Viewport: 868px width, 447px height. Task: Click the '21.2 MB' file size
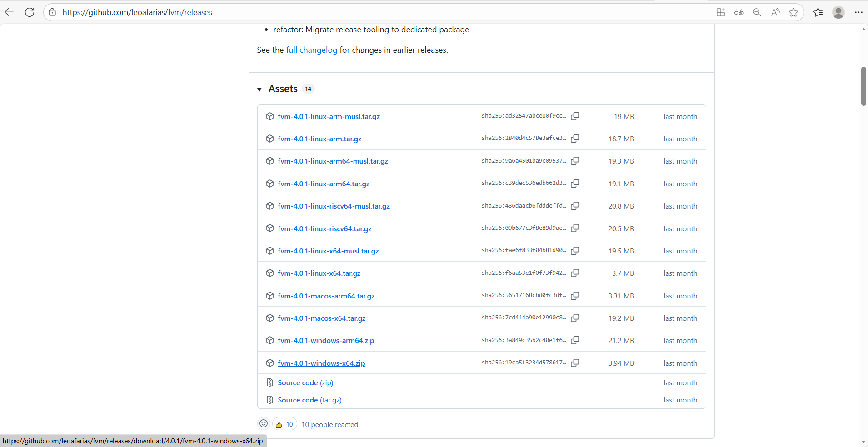621,341
